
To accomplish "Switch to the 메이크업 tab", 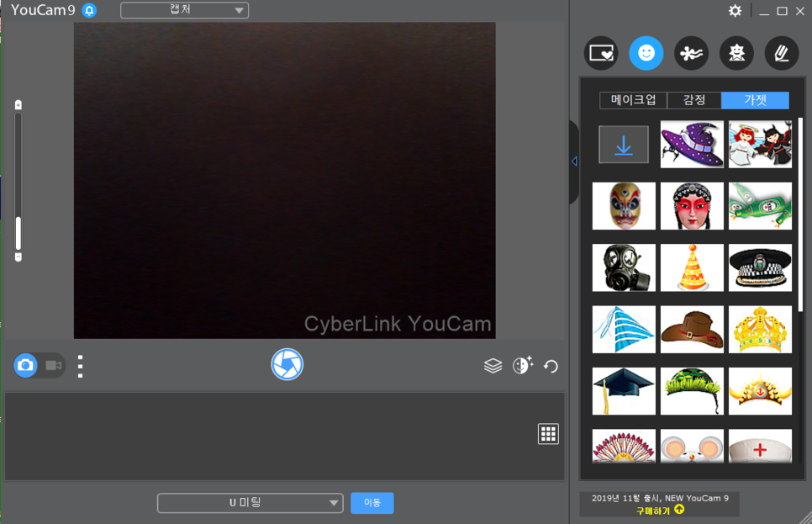I will (633, 100).
